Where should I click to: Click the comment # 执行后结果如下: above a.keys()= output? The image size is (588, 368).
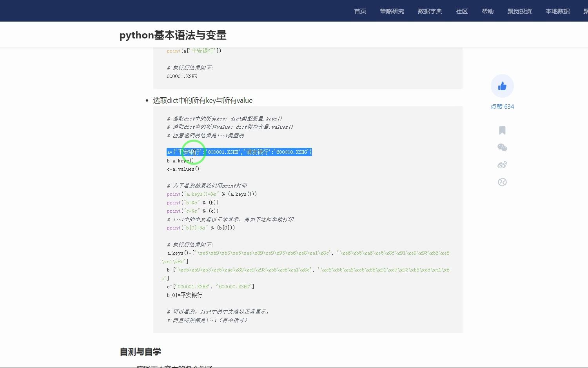coord(190,244)
